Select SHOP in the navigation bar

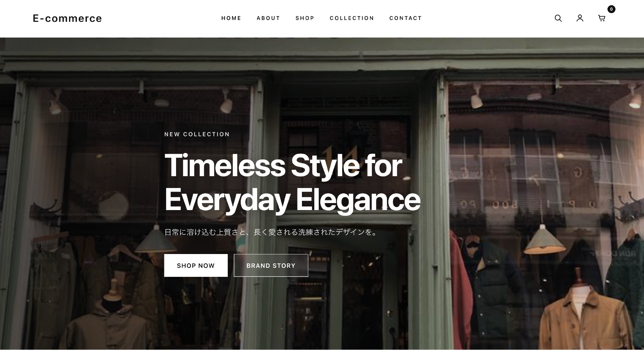305,18
